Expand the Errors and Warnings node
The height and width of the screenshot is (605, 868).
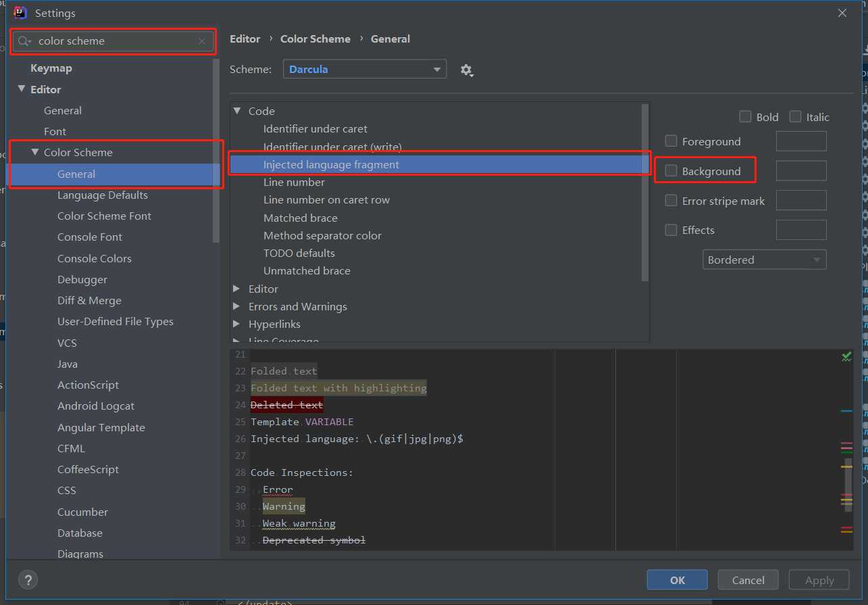pos(237,306)
